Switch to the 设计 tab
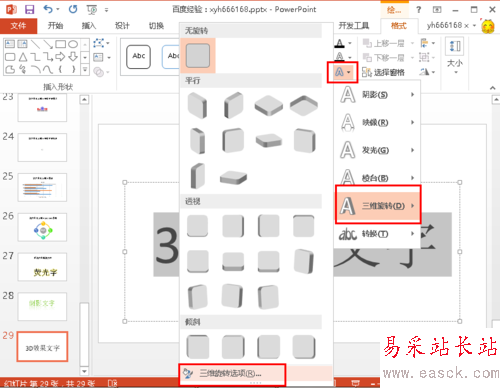 [x=122, y=26]
